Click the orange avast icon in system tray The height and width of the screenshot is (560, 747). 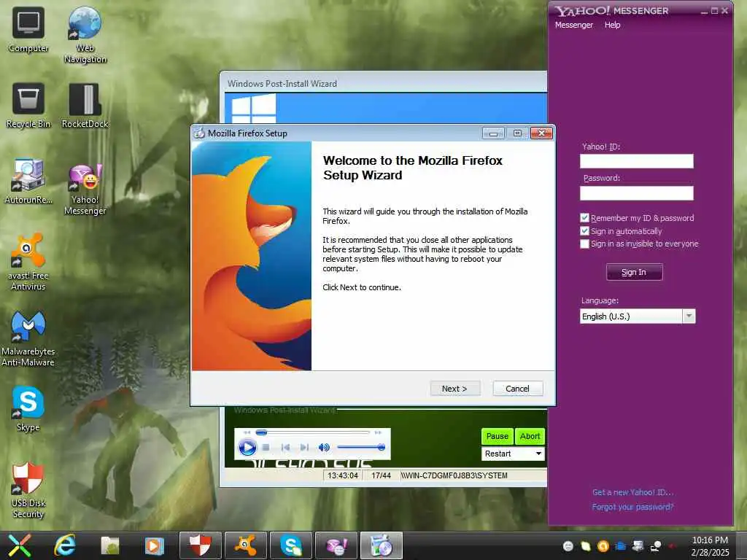603,546
